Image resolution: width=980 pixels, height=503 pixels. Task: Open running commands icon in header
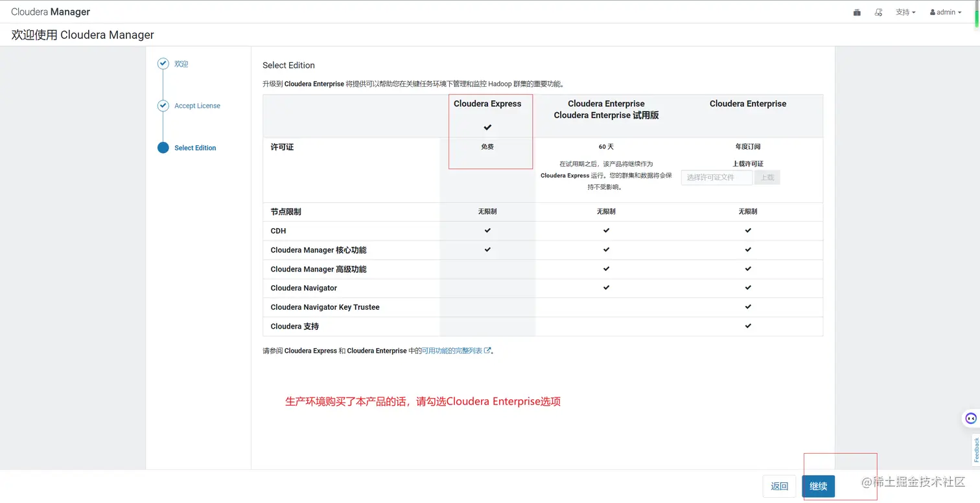[879, 12]
